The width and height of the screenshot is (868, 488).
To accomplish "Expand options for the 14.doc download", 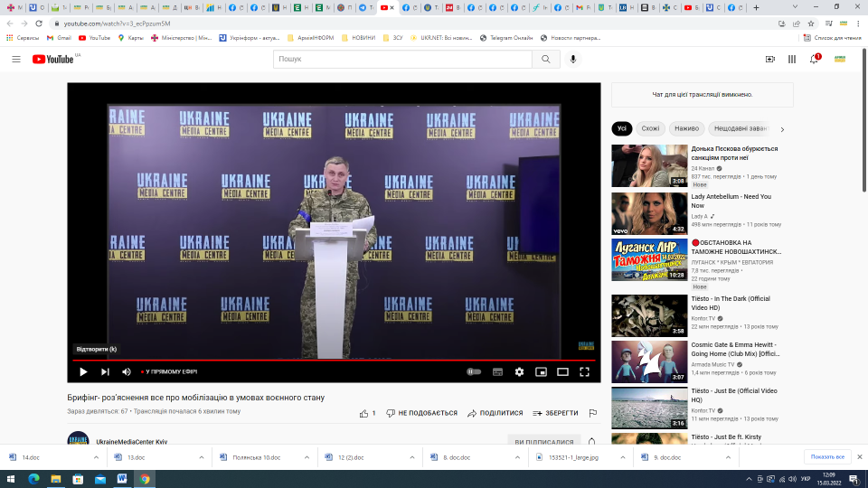I will pos(97,457).
